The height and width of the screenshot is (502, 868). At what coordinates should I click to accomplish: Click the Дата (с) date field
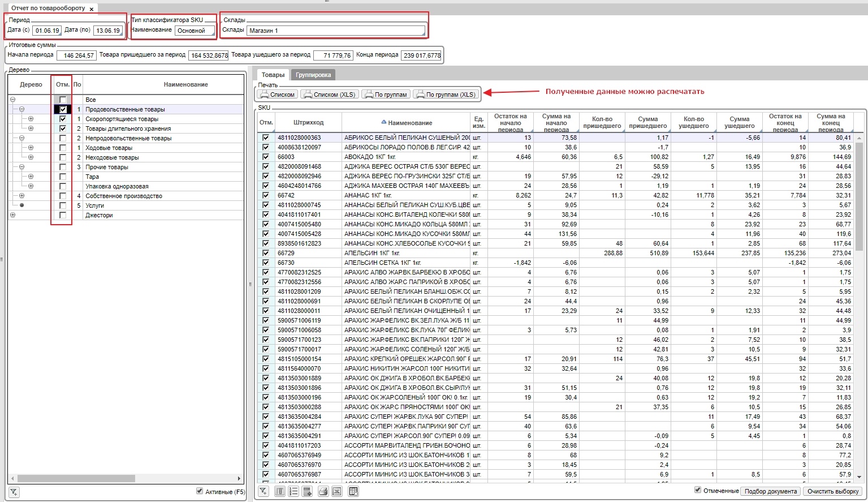(x=47, y=31)
